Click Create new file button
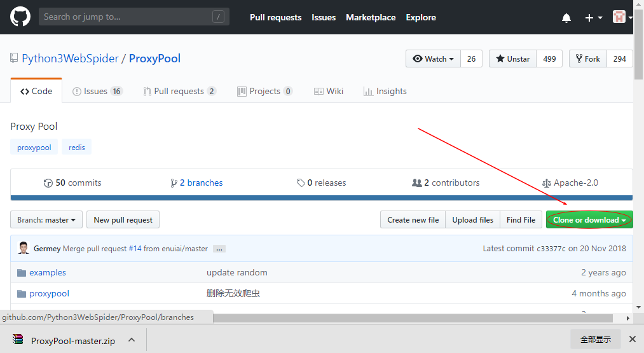 click(413, 220)
